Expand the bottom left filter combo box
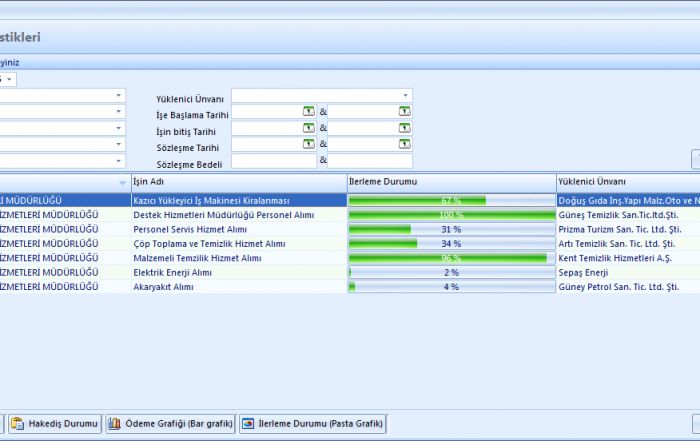The height and width of the screenshot is (441, 700). (119, 160)
